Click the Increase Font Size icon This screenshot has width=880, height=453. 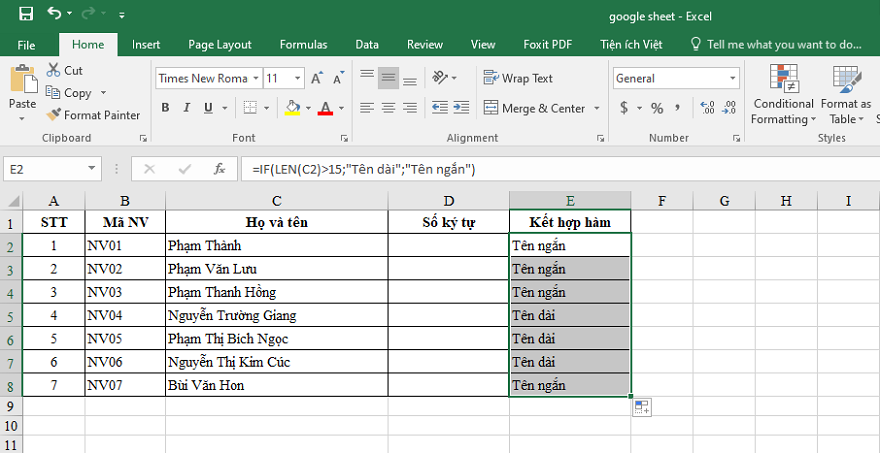[x=317, y=79]
